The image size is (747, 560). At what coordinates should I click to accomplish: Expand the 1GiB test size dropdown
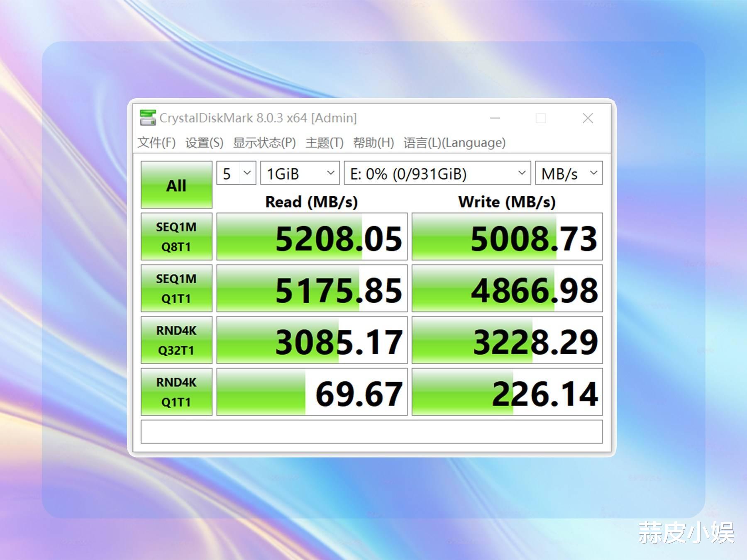tap(300, 173)
